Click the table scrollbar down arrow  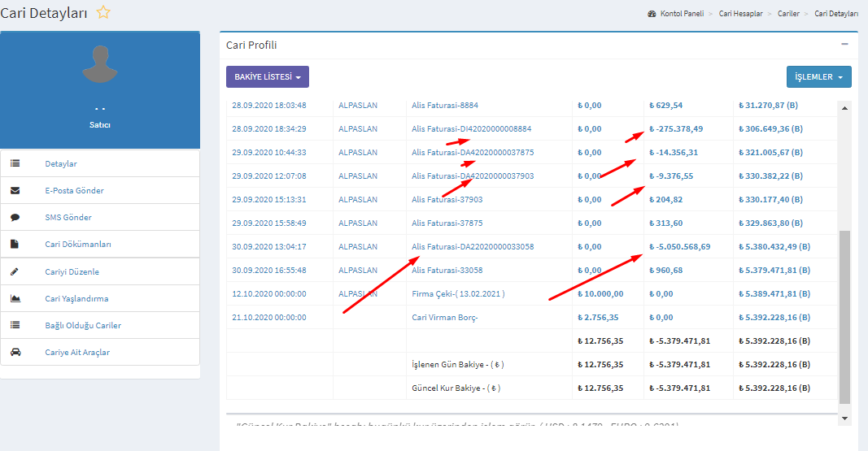844,418
